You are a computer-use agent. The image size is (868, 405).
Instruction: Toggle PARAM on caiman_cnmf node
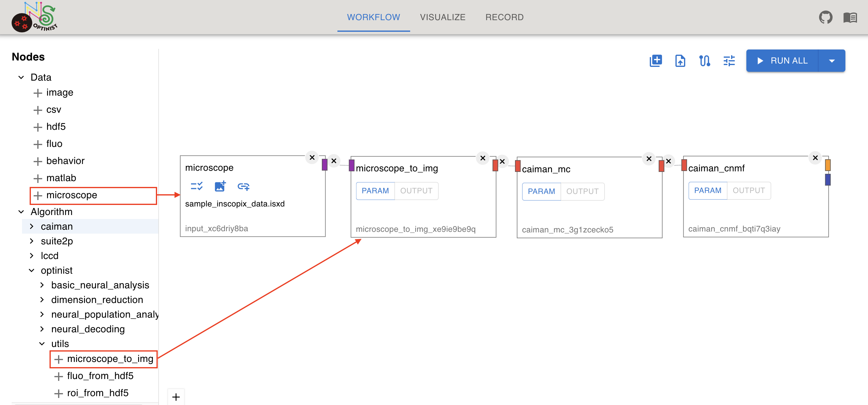(707, 191)
